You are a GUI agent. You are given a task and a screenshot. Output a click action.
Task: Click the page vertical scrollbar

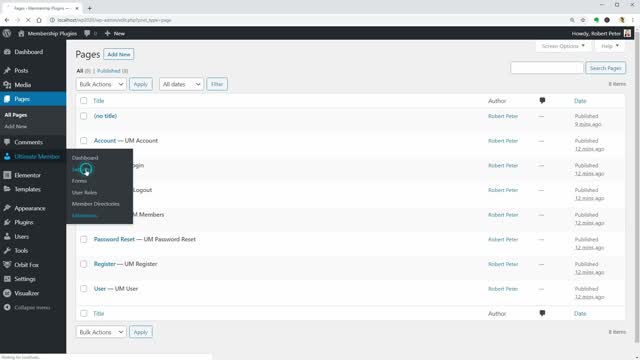(x=637, y=188)
